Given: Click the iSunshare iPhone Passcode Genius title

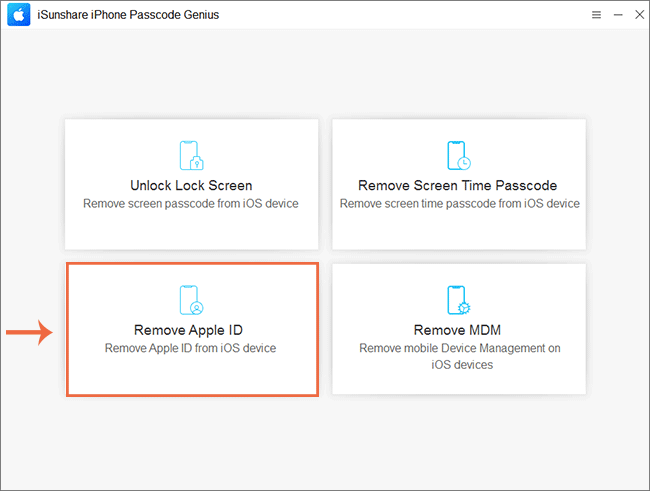Looking at the screenshot, I should [128, 15].
